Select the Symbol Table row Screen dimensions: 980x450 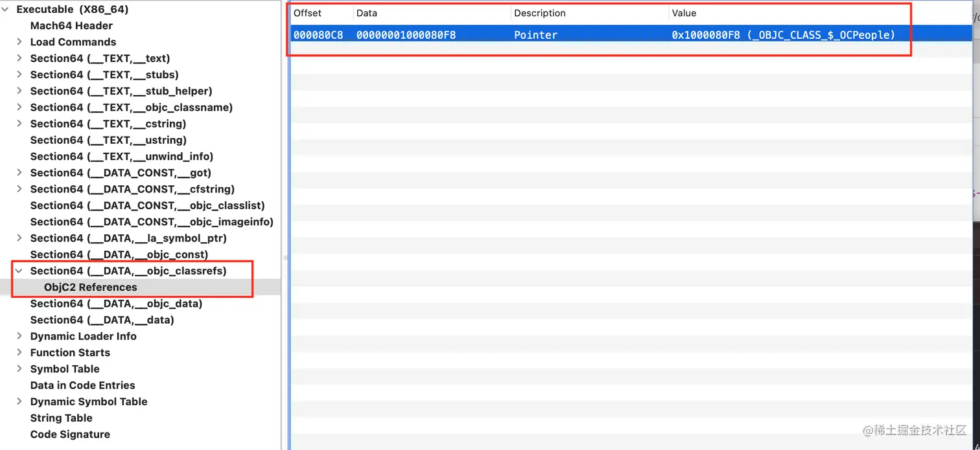pos(65,369)
